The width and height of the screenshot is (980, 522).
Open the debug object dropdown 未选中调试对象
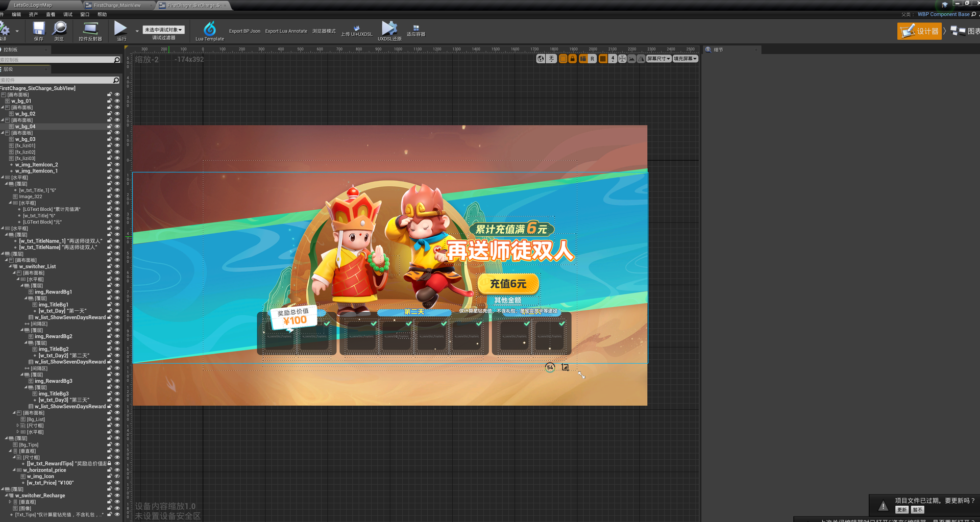163,30
